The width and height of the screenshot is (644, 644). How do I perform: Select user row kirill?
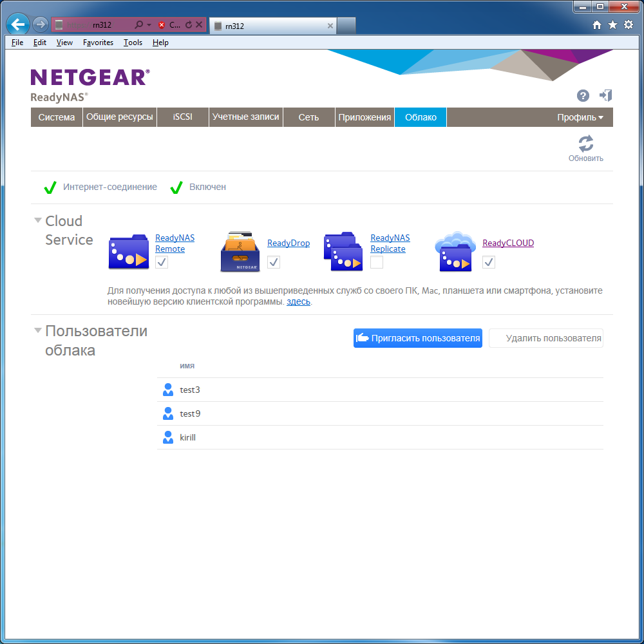coord(380,437)
